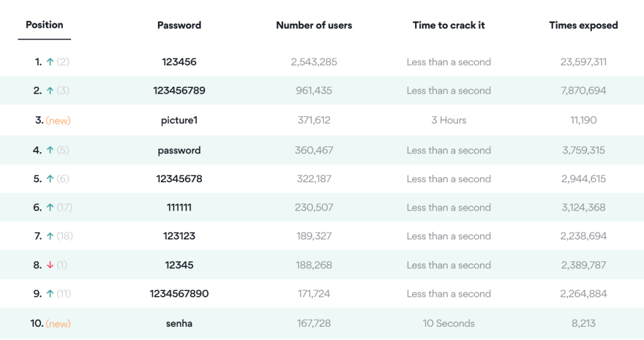Click the up arrow next to position 4
The width and height of the screenshot is (644, 340).
(x=50, y=151)
